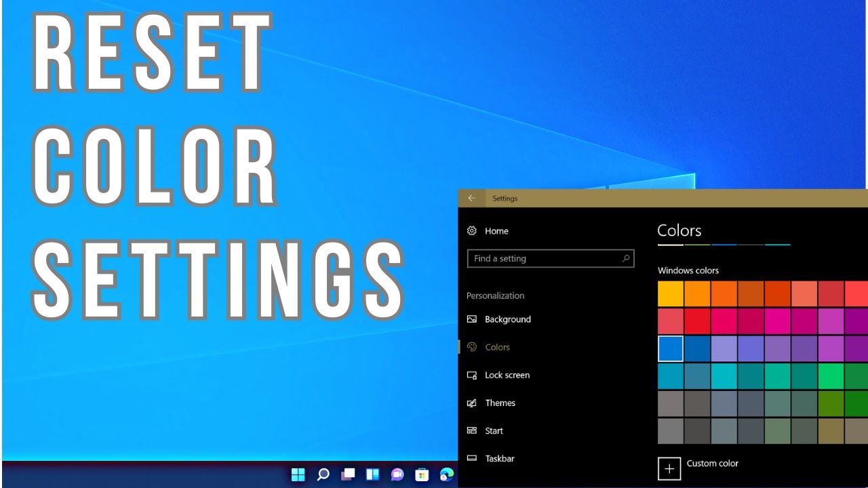Viewport: 868px width, 488px height.
Task: Launch Teams Chat from the taskbar
Action: (x=397, y=474)
